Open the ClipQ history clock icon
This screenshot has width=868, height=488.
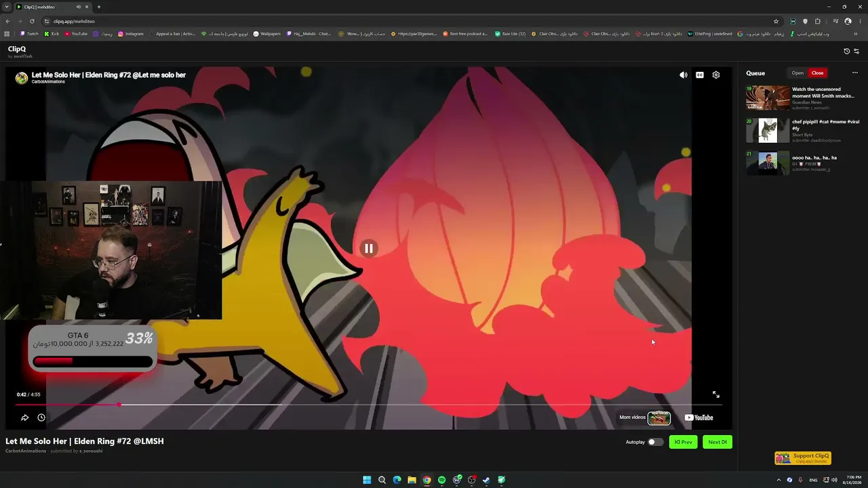[846, 52]
